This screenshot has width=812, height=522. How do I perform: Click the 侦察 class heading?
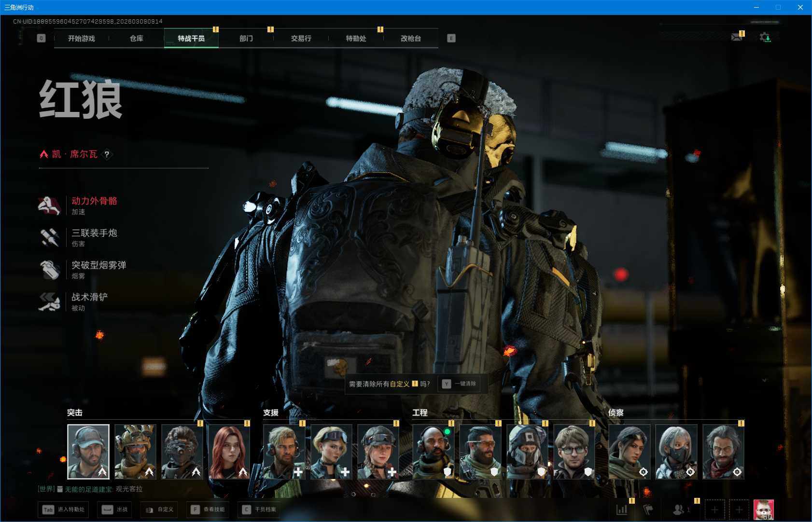[616, 412]
